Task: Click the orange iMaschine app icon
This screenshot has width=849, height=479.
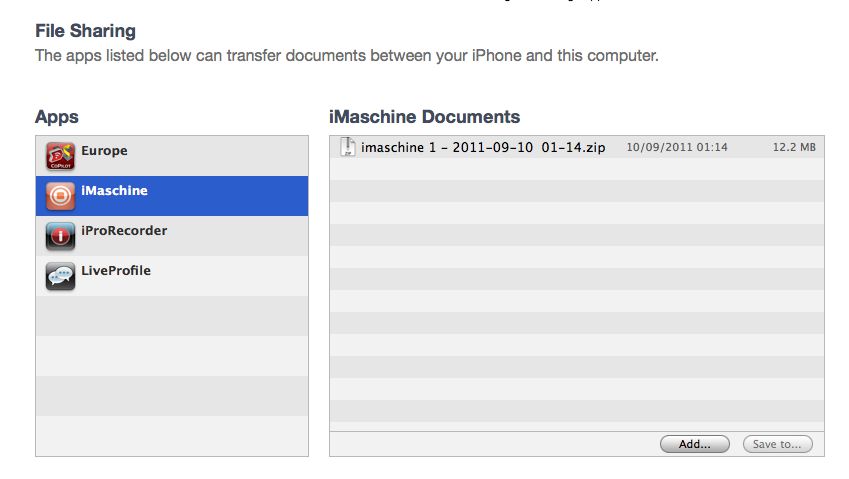Action: tap(60, 196)
